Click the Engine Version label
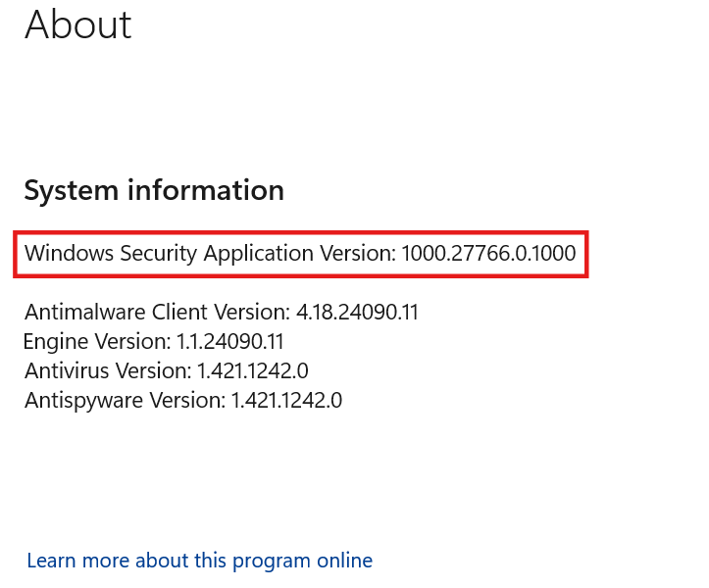 tap(97, 342)
